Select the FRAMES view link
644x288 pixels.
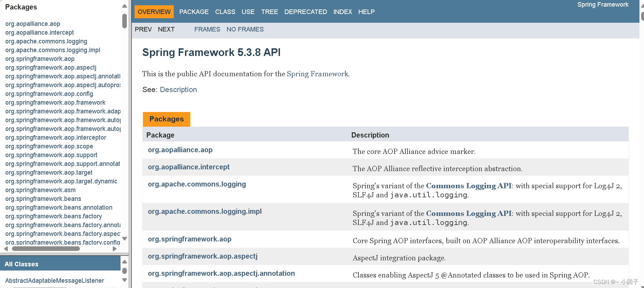coord(207,29)
